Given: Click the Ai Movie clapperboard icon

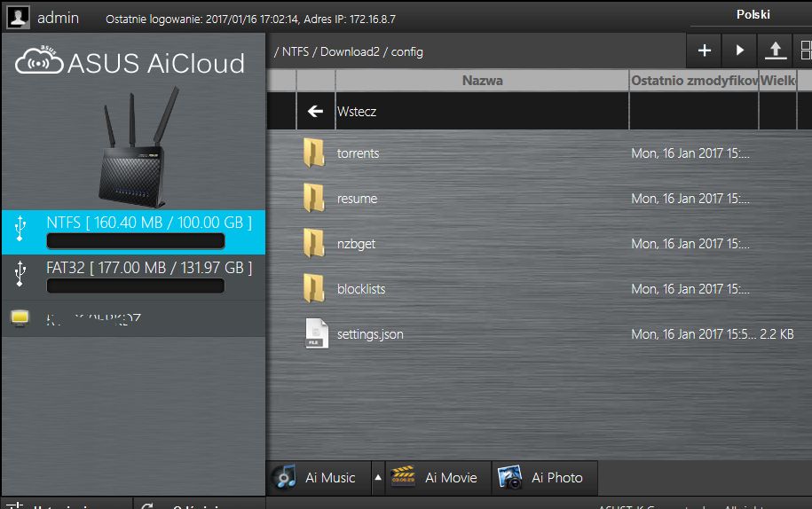Looking at the screenshot, I should tap(403, 476).
